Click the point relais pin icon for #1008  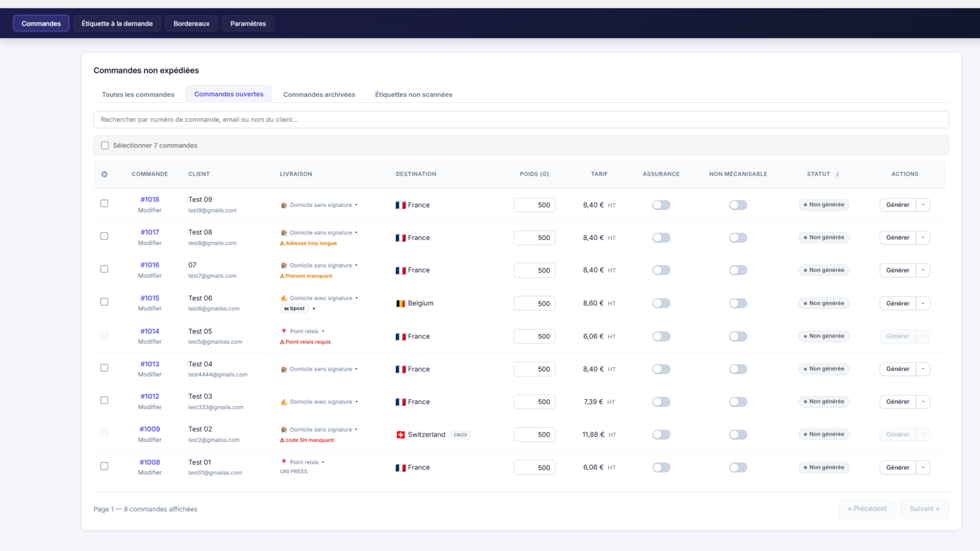(x=284, y=462)
